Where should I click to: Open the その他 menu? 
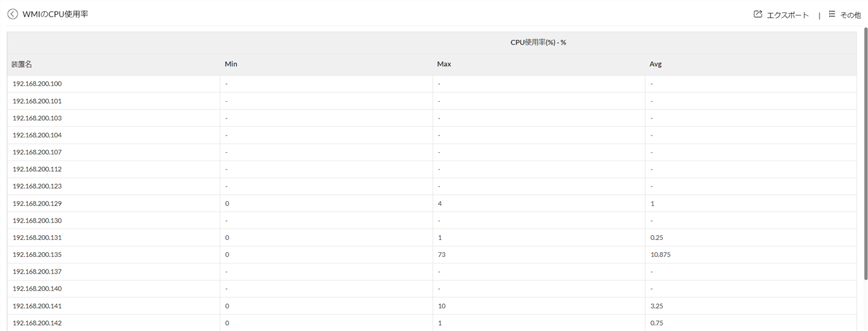click(x=850, y=15)
